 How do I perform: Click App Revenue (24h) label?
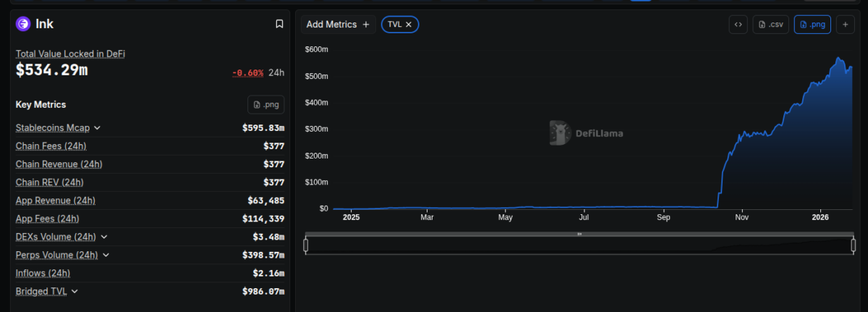click(x=56, y=201)
